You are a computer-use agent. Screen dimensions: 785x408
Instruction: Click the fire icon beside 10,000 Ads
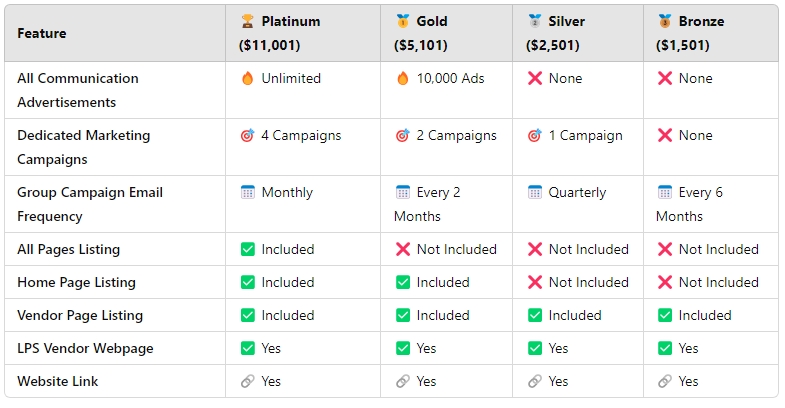(x=403, y=79)
